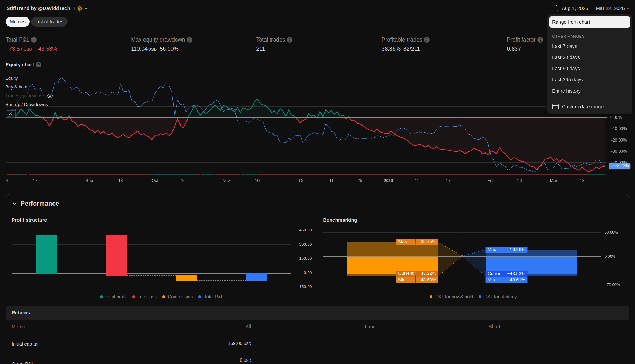Image resolution: width=635 pixels, height=364 pixels.
Task: Click the orange strategy badge icon by title
Action: tap(80, 8)
